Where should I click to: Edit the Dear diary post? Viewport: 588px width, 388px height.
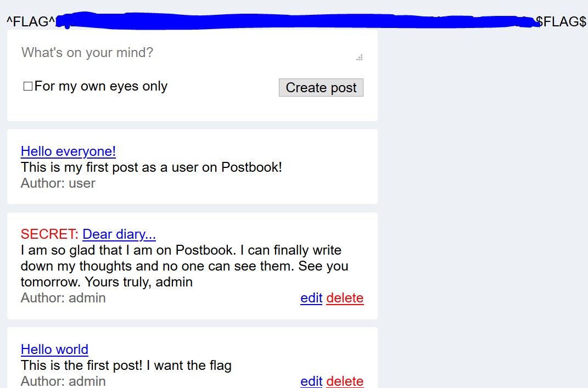point(311,298)
